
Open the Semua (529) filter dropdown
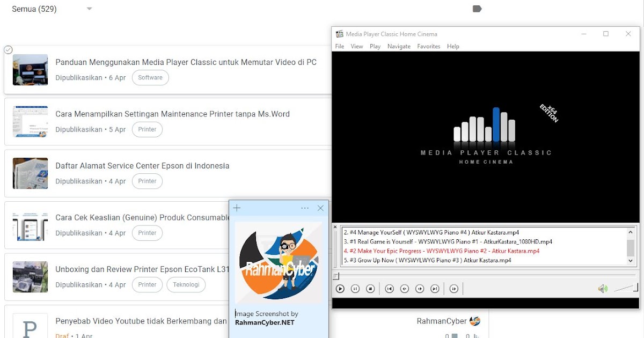click(x=52, y=9)
